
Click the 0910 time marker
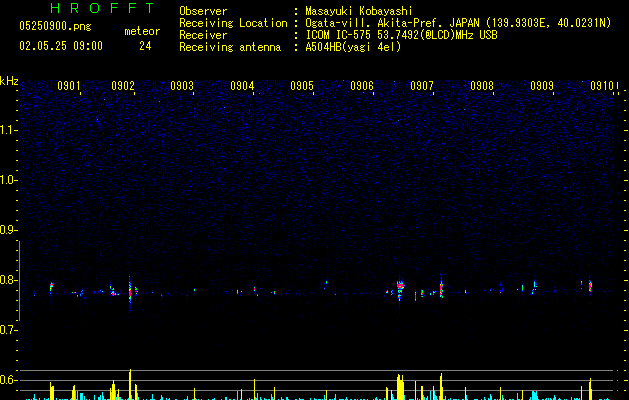coord(602,86)
